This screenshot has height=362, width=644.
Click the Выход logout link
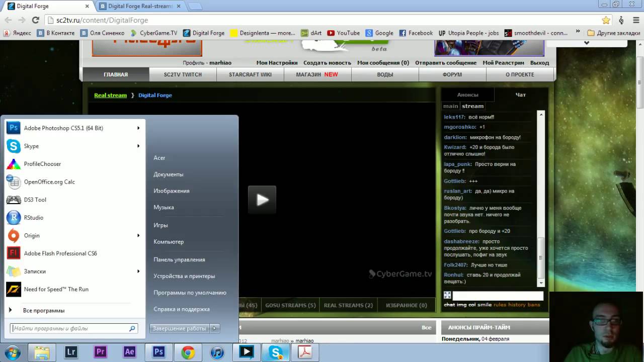click(539, 63)
